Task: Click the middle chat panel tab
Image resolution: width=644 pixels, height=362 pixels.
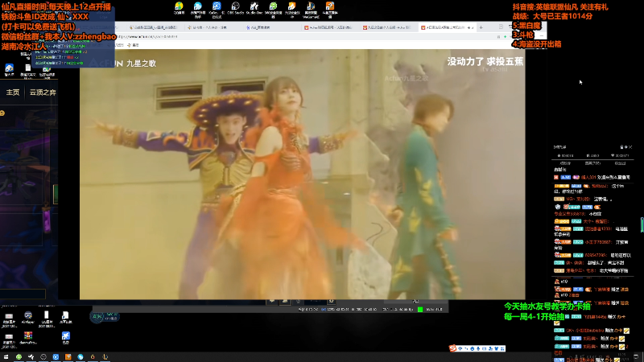Action: click(x=592, y=163)
